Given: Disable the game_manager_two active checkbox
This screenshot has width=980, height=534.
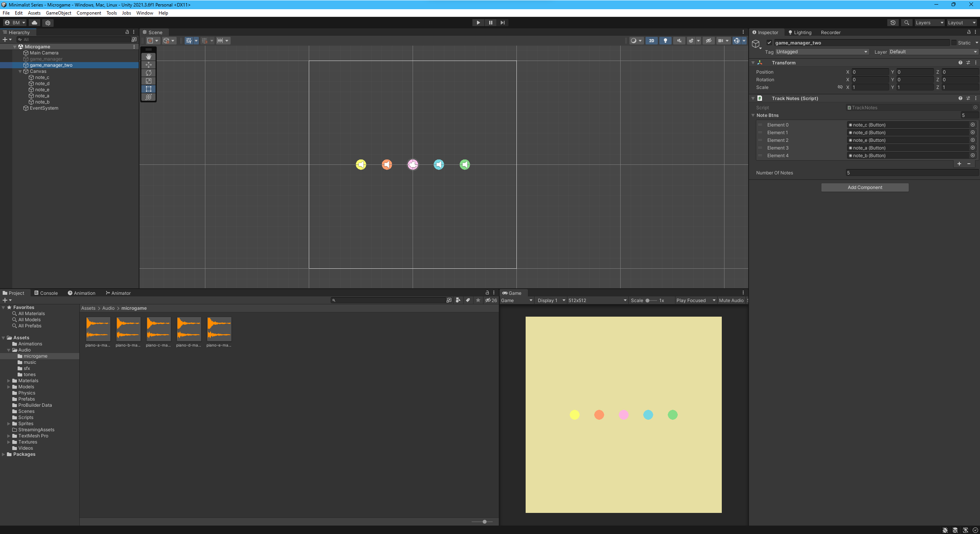Looking at the screenshot, I should click(768, 43).
